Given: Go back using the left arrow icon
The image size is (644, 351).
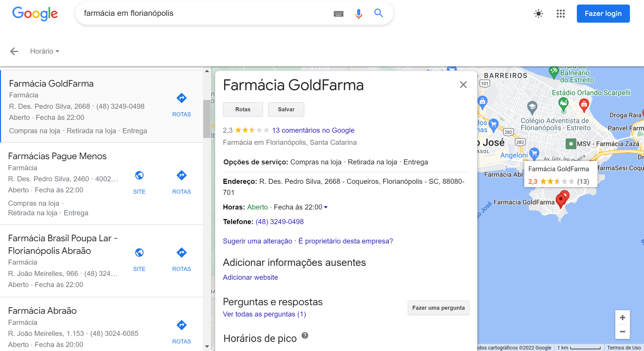Looking at the screenshot, I should [x=14, y=51].
